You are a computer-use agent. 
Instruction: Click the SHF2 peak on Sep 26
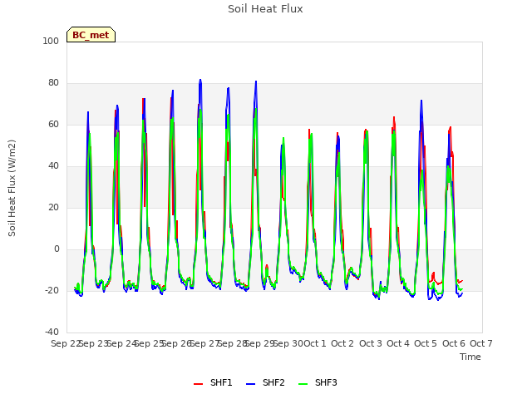click(x=200, y=80)
